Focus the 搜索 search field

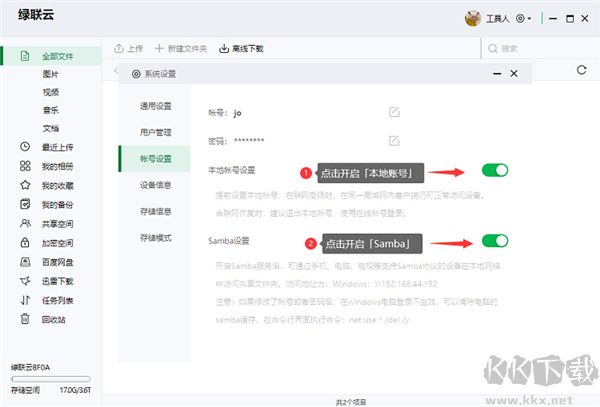540,49
